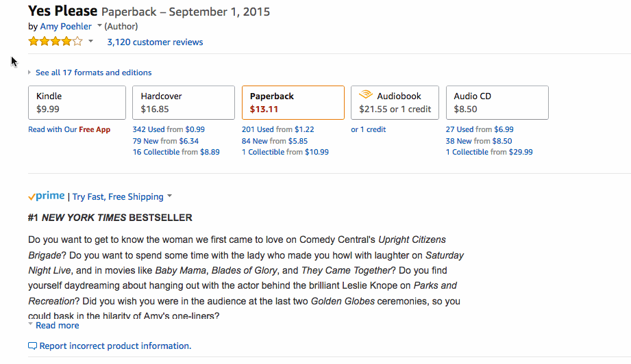Expand See all 17 formats and editions
The width and height of the screenshot is (631, 364).
click(93, 73)
